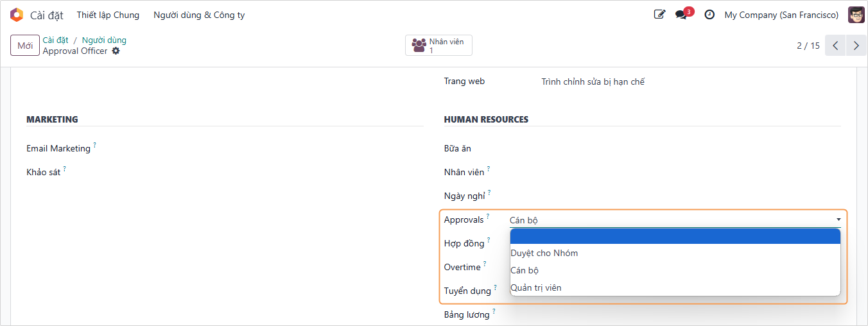868x326 pixels.
Task: Click the Approvals dropdown field arrow
Action: point(838,219)
